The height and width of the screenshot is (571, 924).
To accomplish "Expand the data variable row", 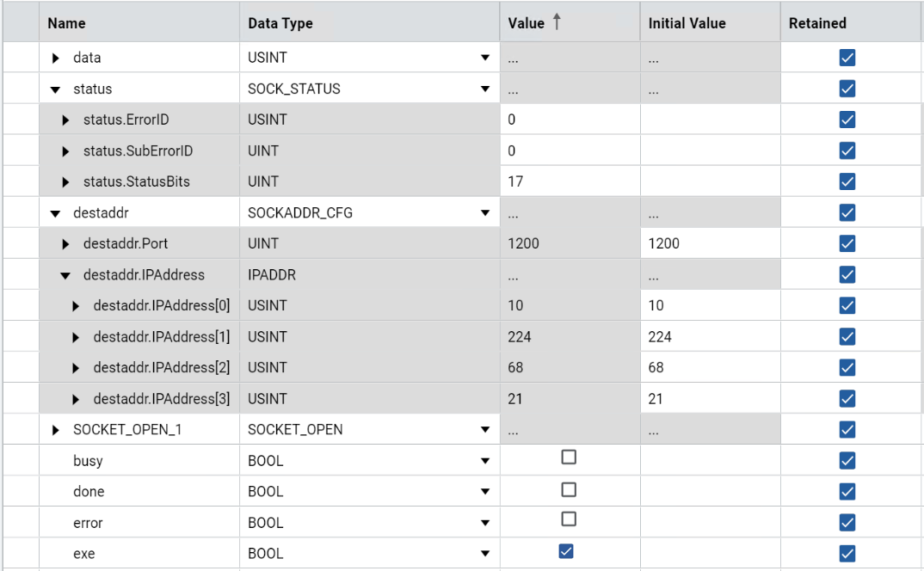I will click(57, 58).
